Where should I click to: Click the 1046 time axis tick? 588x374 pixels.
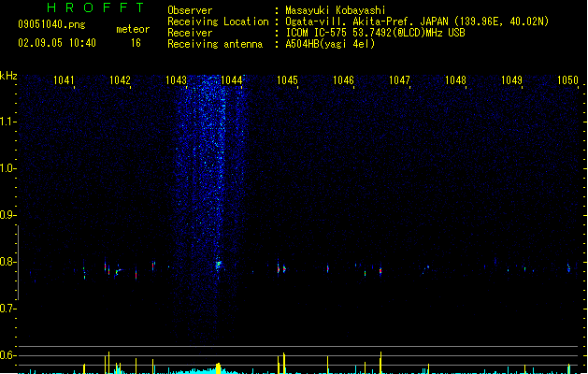coord(343,80)
